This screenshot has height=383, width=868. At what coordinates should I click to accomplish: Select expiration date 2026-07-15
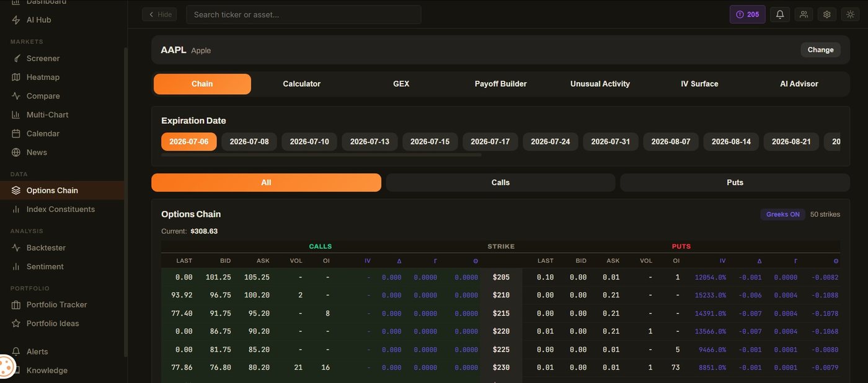[x=430, y=141]
